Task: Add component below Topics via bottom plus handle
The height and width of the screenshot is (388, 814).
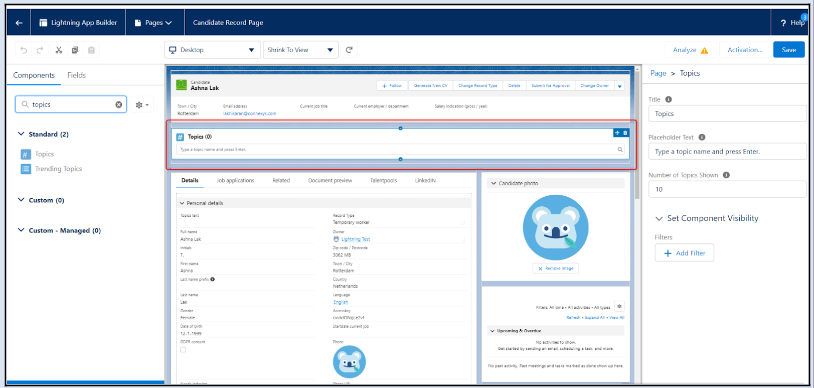Action: (400, 159)
